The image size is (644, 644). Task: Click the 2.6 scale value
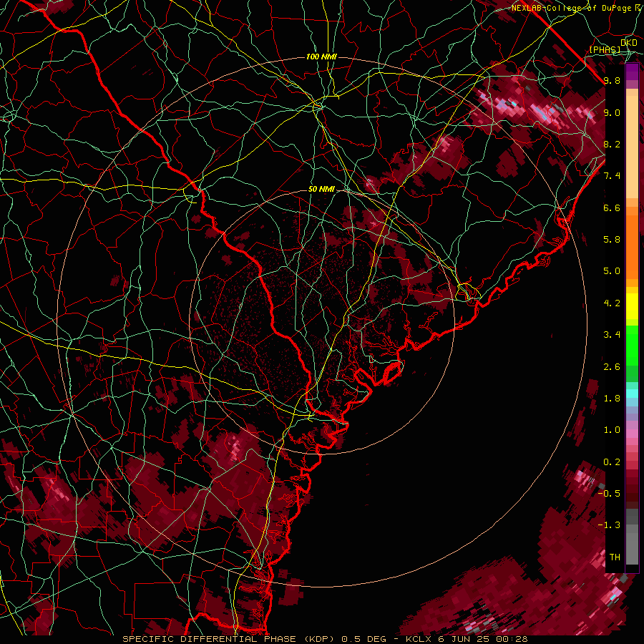pyautogui.click(x=612, y=367)
